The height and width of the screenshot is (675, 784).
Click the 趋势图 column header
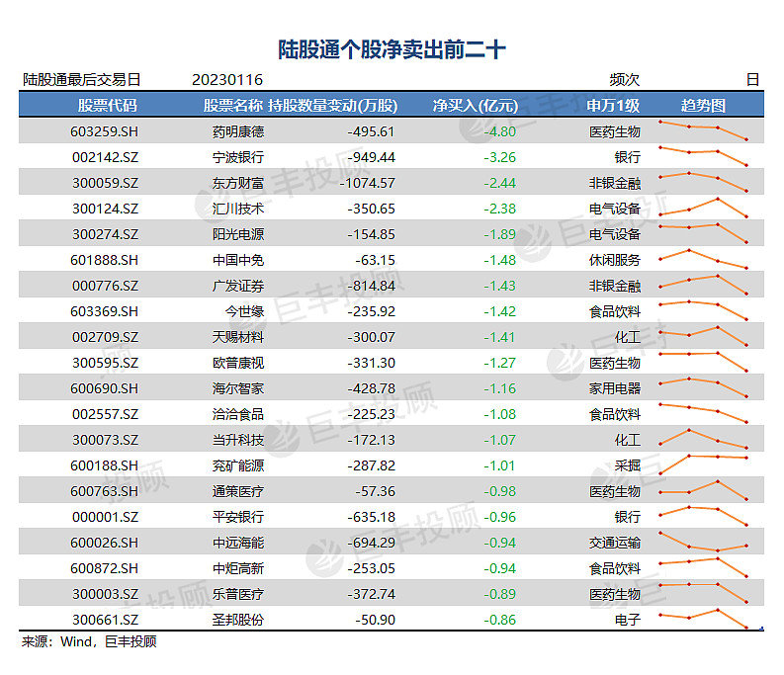703,106
